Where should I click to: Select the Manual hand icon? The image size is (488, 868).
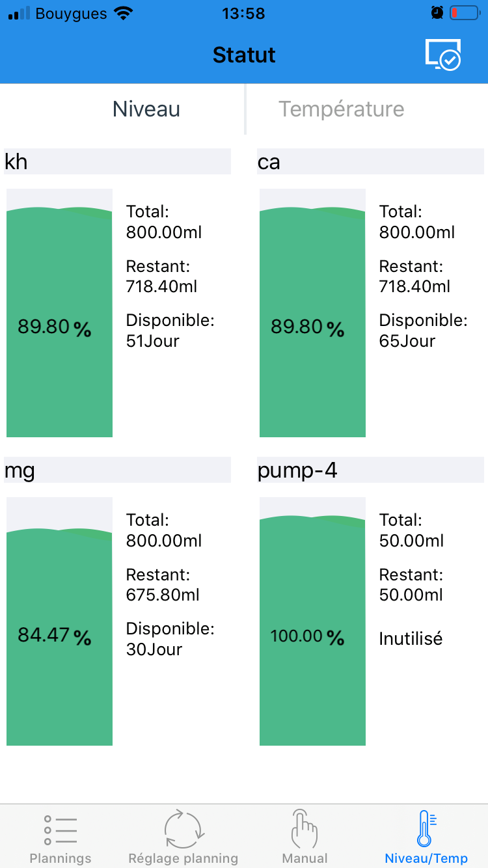tap(304, 828)
